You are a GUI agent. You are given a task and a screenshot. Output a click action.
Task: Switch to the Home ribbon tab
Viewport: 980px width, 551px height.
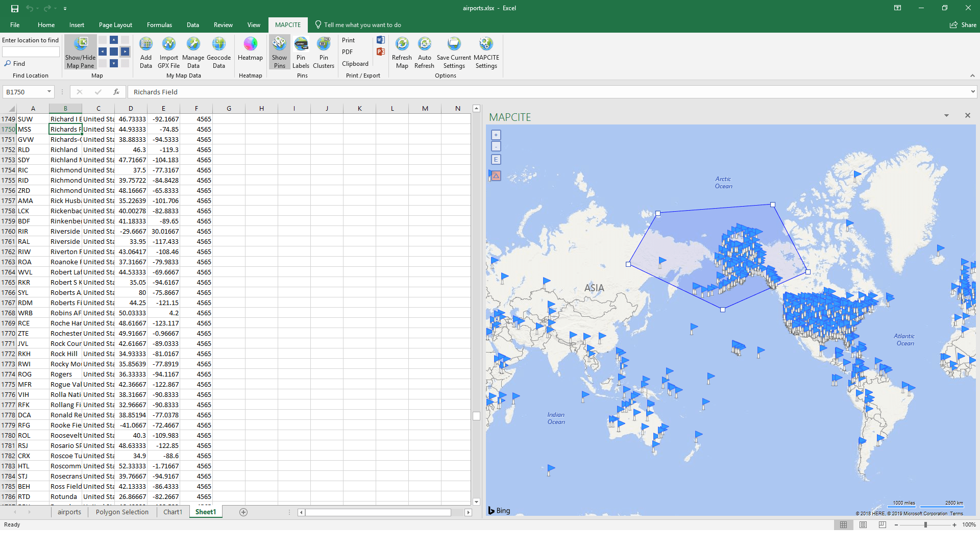(x=46, y=24)
